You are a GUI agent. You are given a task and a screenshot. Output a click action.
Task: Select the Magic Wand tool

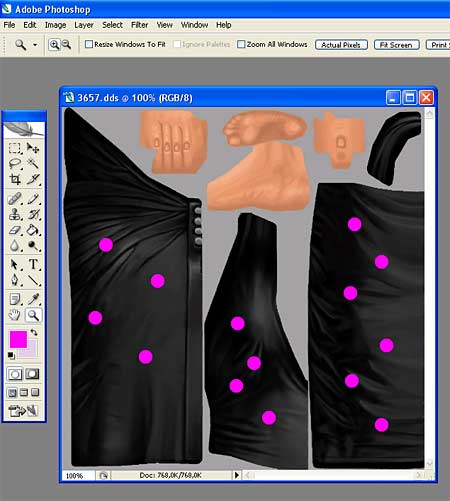click(x=33, y=164)
